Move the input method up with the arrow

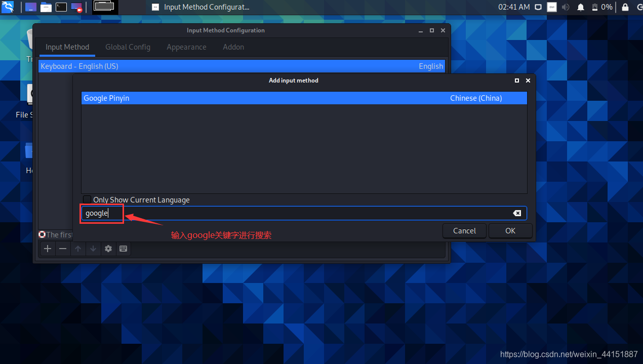78,249
